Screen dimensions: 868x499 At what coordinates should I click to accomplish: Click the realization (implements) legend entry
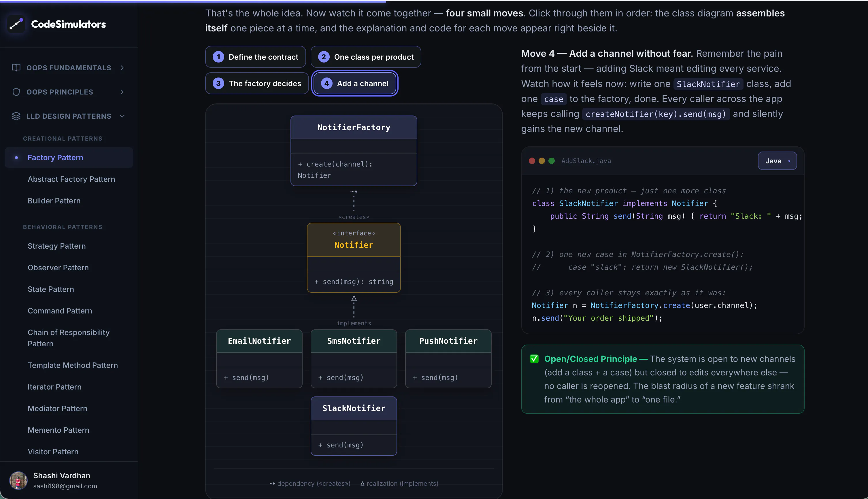(x=399, y=483)
